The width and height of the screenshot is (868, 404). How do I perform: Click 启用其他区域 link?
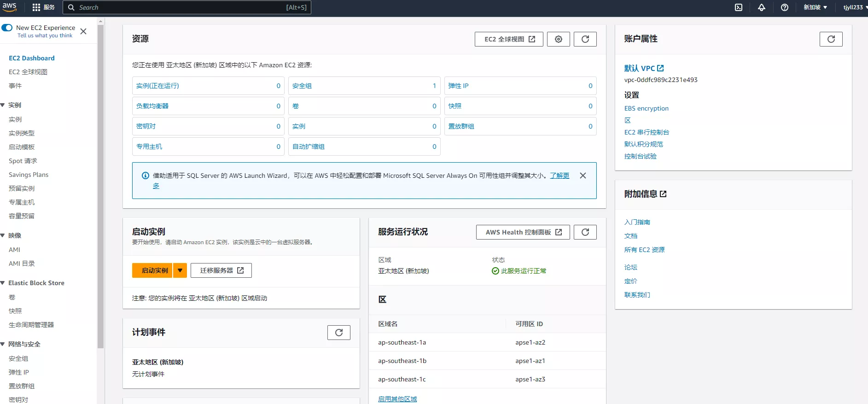(397, 399)
